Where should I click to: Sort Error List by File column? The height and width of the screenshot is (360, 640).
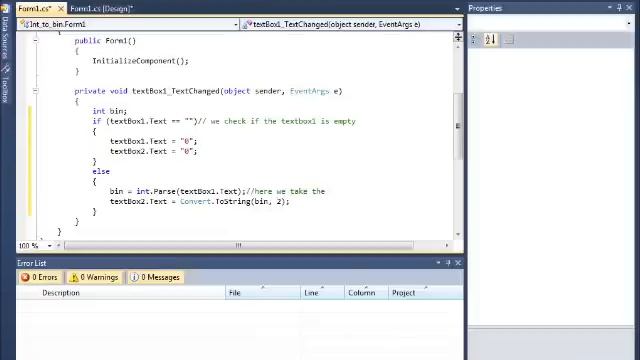coord(262,293)
